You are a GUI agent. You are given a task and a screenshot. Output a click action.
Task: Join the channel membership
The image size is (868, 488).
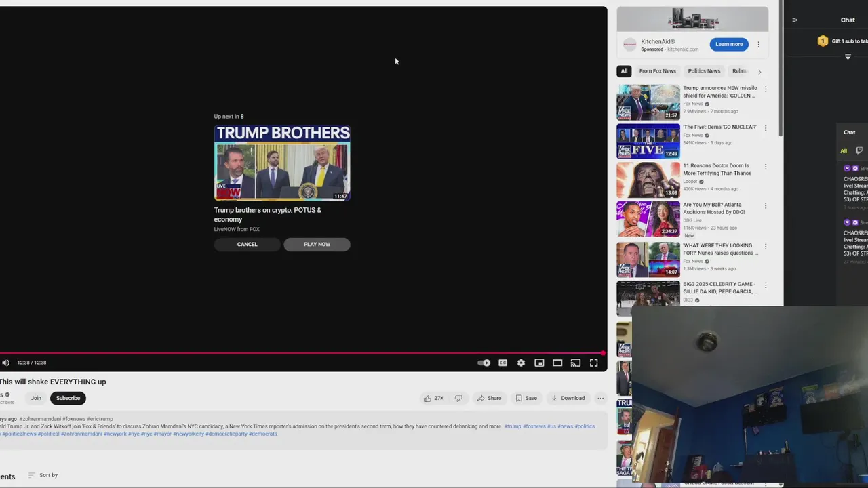36,398
